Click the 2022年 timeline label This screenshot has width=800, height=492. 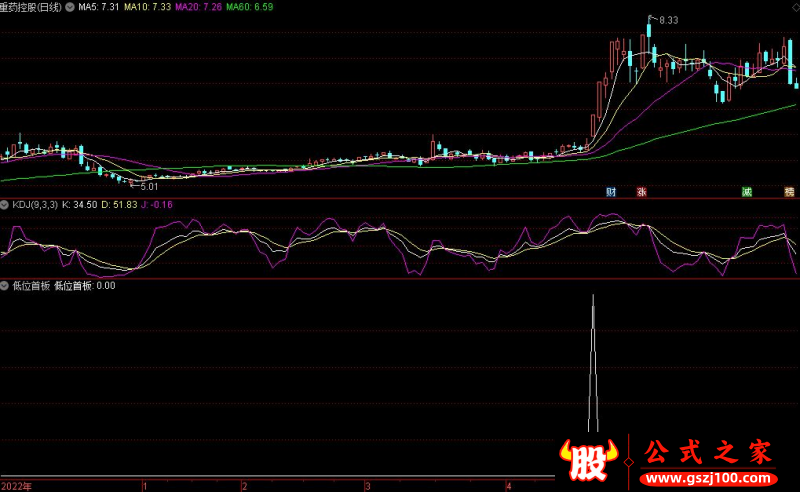point(16,486)
